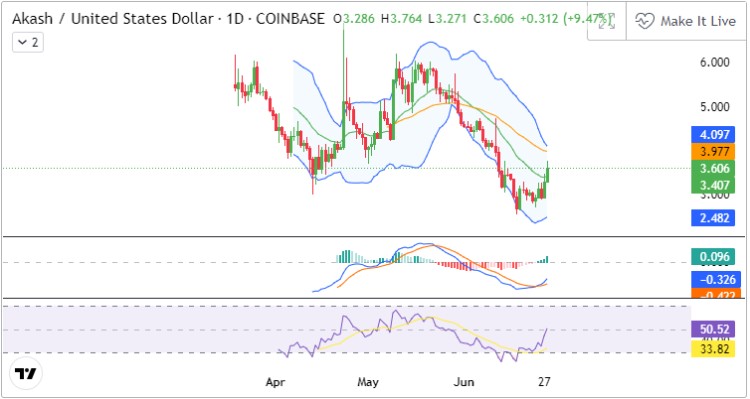Image resolution: width=750 pixels, height=399 pixels.
Task: Click the MACD histogram value 0.096
Action: (713, 257)
